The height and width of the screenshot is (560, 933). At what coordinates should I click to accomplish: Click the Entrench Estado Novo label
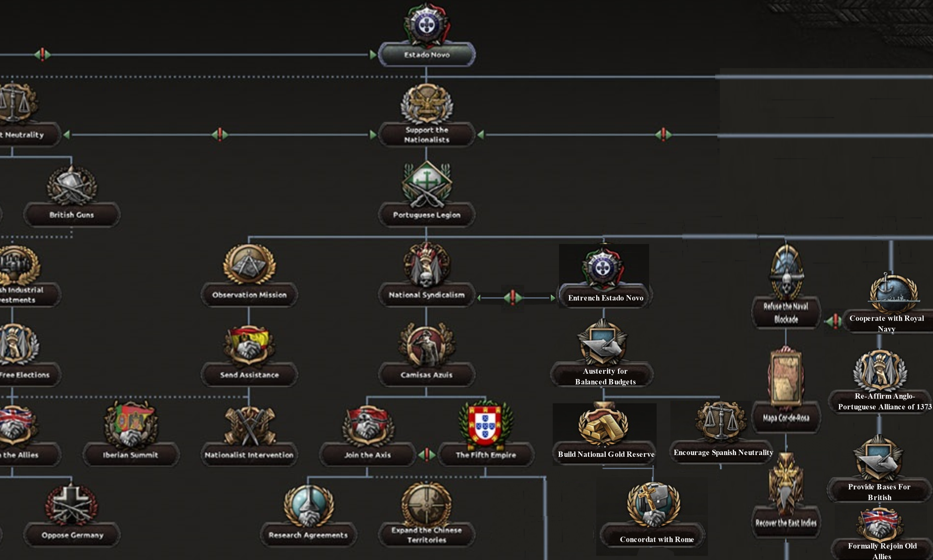pyautogui.click(x=605, y=298)
